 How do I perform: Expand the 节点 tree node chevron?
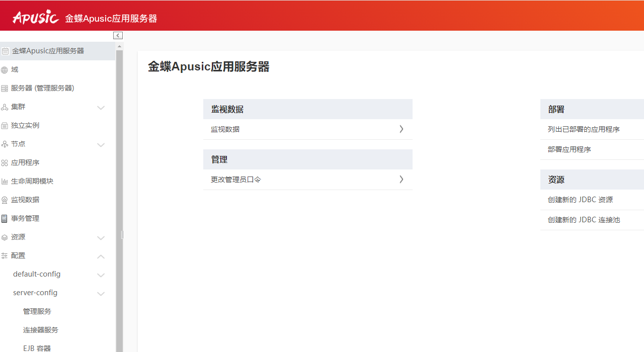click(101, 145)
